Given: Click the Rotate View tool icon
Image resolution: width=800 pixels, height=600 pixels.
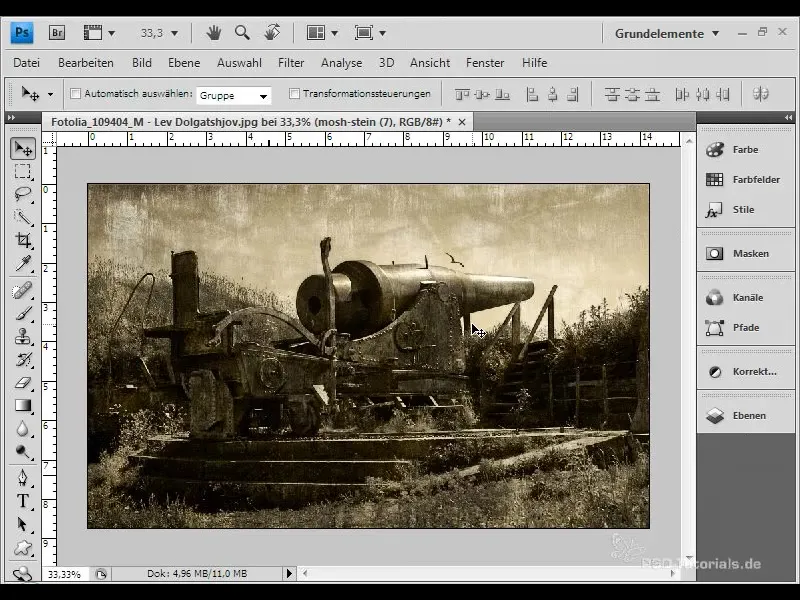Looking at the screenshot, I should tap(272, 33).
